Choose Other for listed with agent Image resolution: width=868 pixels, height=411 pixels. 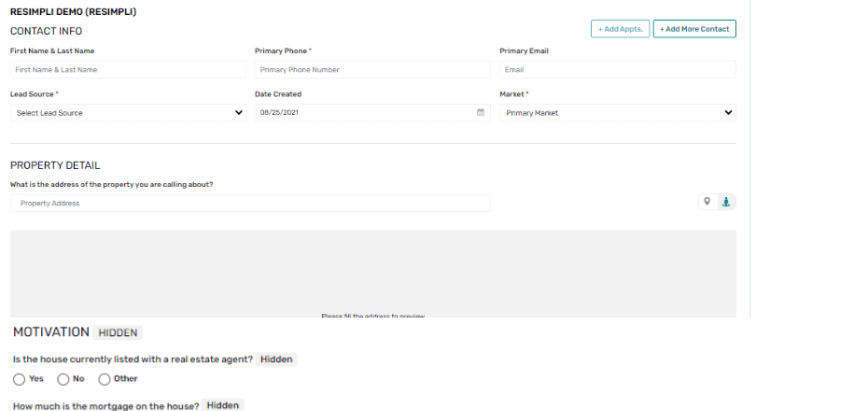105,379
